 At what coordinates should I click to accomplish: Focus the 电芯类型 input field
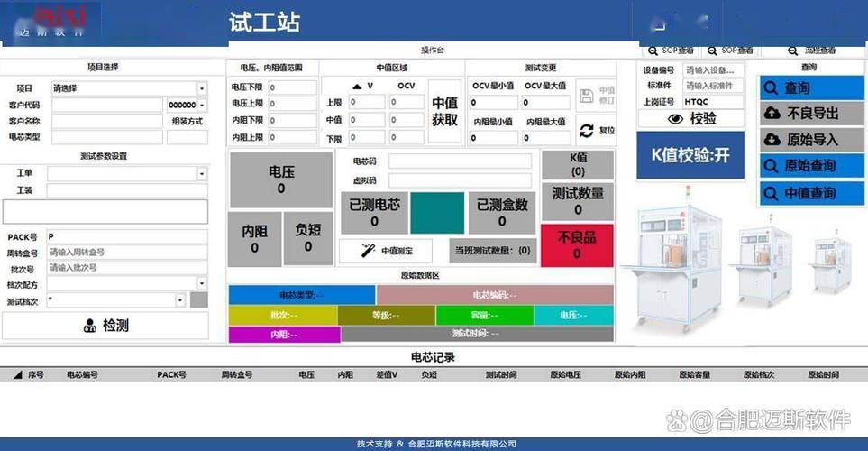coord(107,137)
